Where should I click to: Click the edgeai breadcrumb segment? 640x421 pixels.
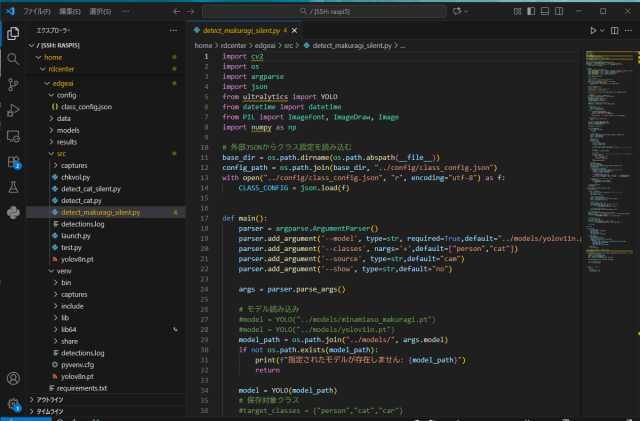click(x=265, y=46)
